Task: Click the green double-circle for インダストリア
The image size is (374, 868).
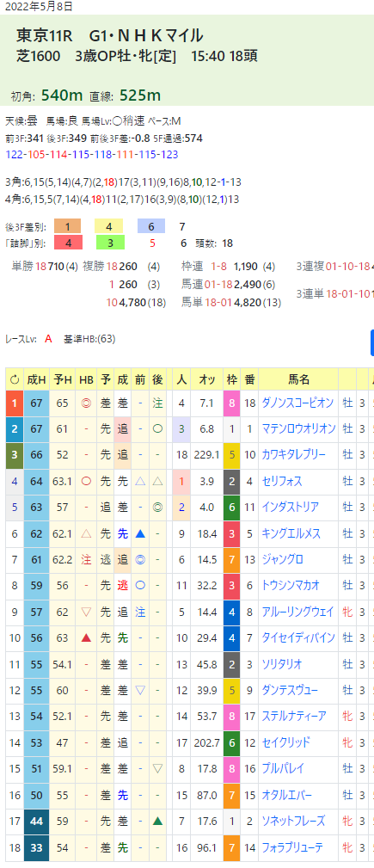Action: (158, 508)
